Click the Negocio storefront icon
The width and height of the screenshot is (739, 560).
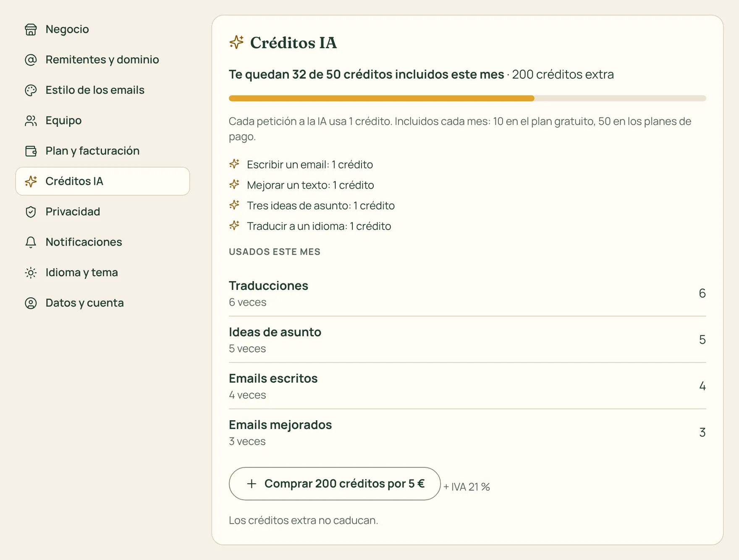(x=31, y=29)
